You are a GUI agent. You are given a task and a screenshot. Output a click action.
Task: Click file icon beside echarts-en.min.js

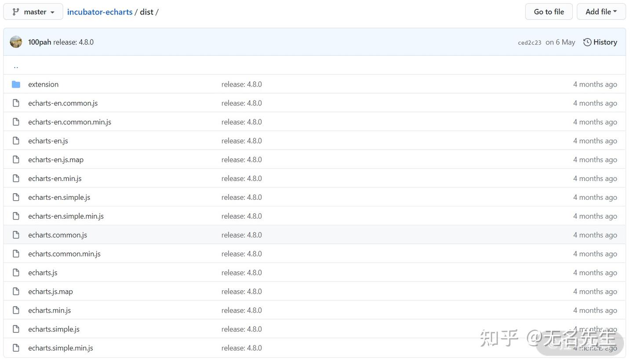pos(16,179)
